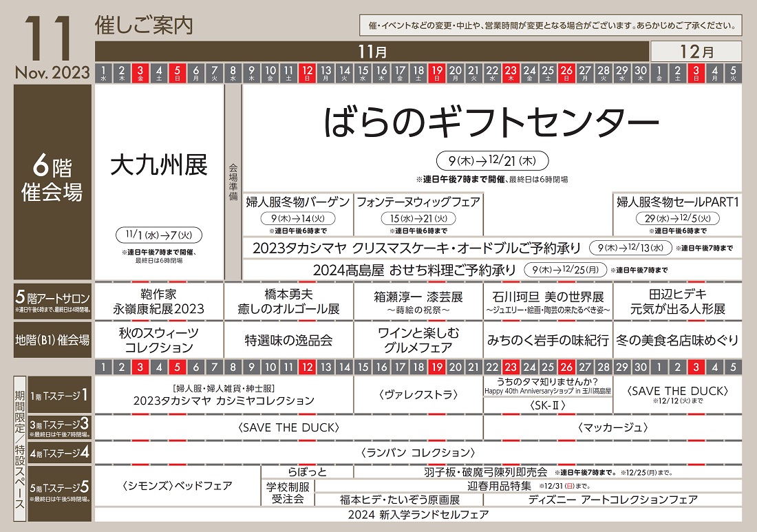The image size is (757, 532).
Task: Click 〈SAVE THE DUCK〉 in the T-ステージ3 row
Action: pyautogui.click(x=289, y=427)
